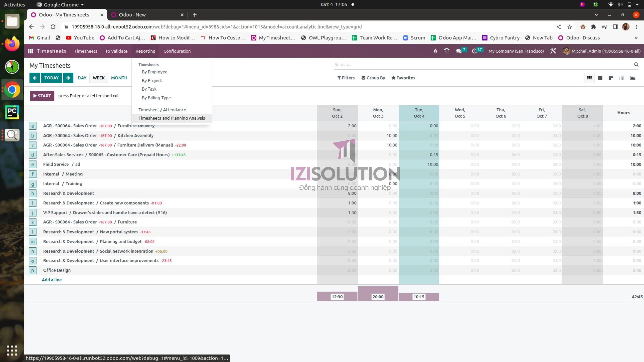Viewport: 644px width, 362px height.
Task: Switch to WEEK view toggle
Action: tap(98, 78)
